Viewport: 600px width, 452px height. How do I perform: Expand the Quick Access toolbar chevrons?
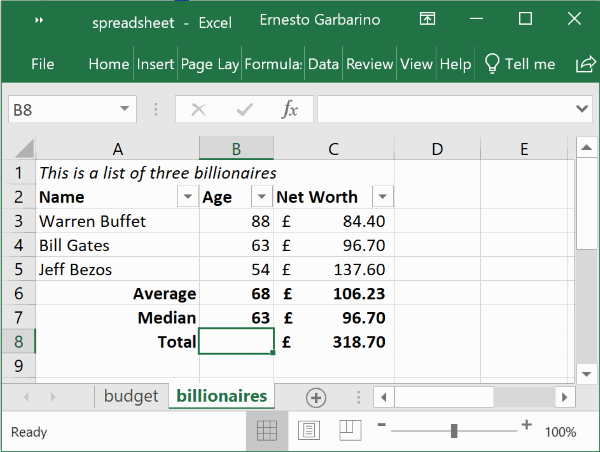[x=39, y=20]
